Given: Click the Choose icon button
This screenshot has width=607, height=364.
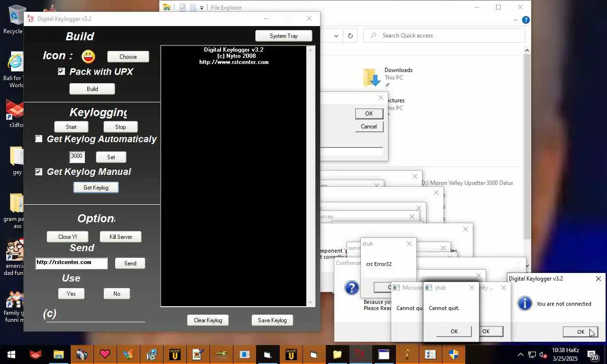Looking at the screenshot, I should pos(128,57).
